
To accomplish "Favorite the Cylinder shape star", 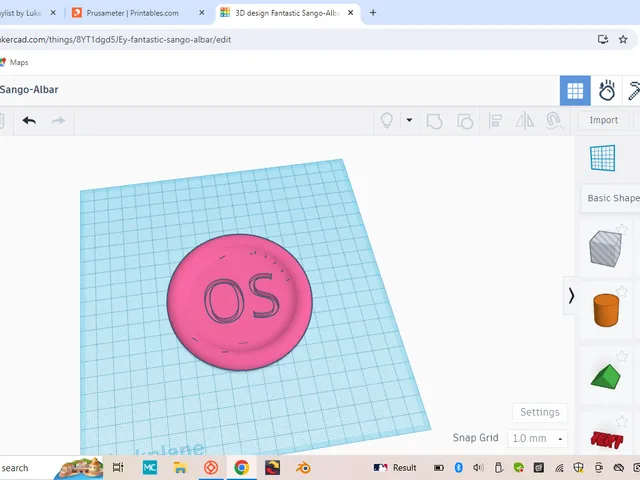I will (x=622, y=291).
